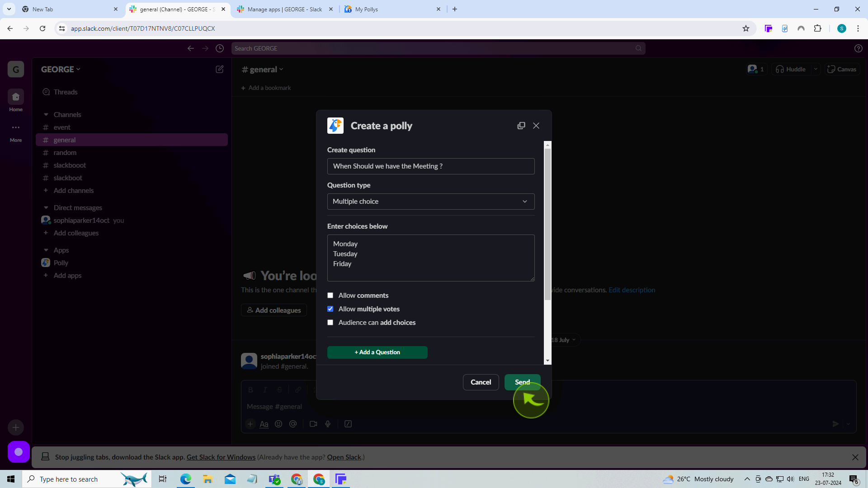Expand the GEORGE workspace name menu
The height and width of the screenshot is (488, 868).
coord(60,69)
